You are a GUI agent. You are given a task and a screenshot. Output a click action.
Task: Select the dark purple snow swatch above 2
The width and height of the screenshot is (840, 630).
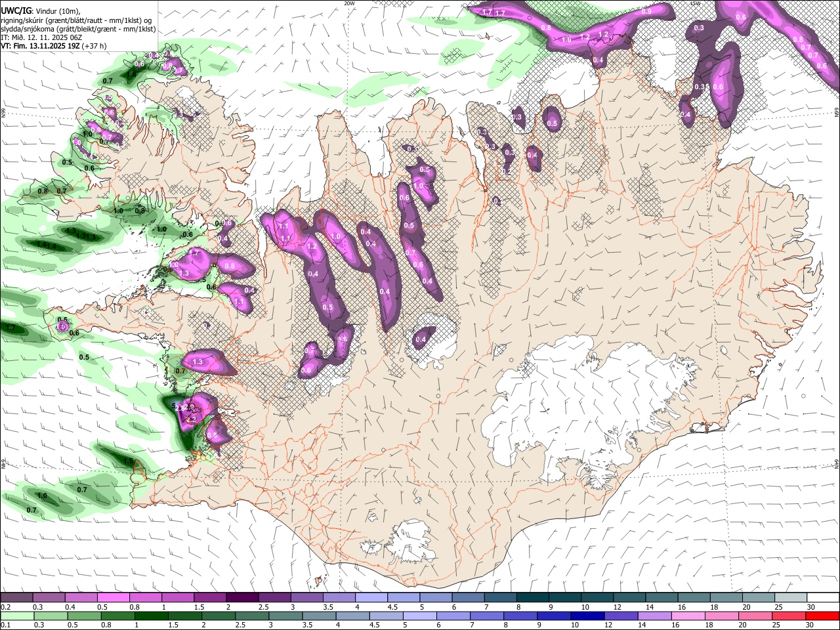tap(241, 598)
